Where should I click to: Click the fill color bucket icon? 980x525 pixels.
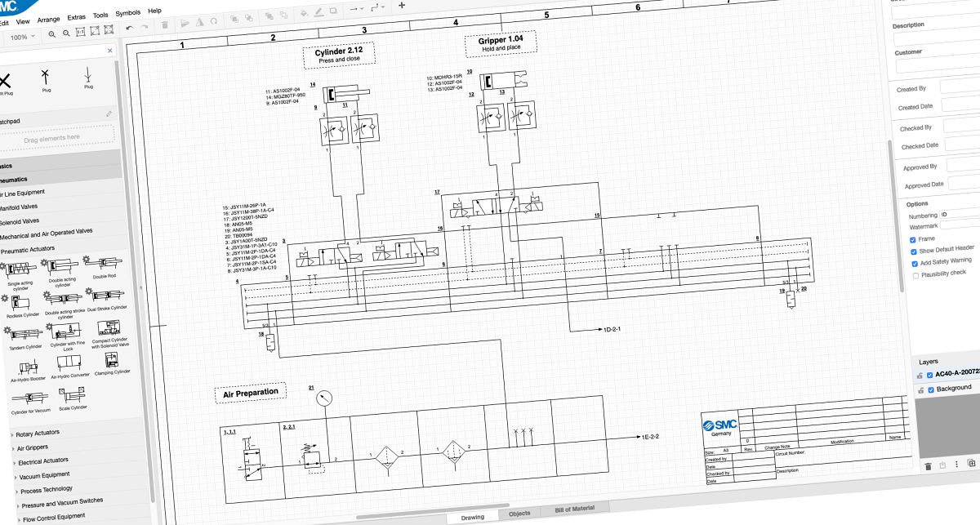(x=304, y=13)
